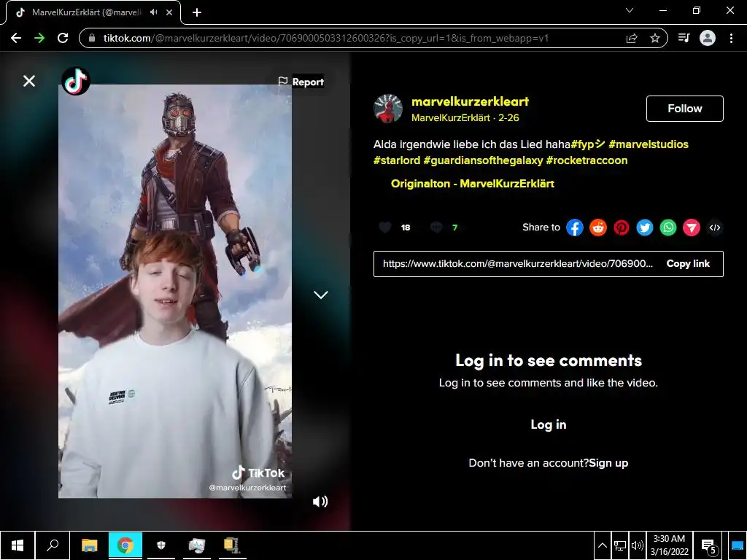Screen dimensions: 747x560
Task: Get embed code with </> icon
Action: [715, 227]
